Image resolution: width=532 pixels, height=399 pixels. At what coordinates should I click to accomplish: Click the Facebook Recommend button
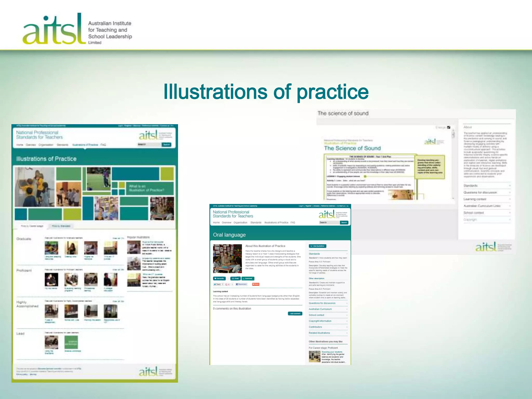241,284
